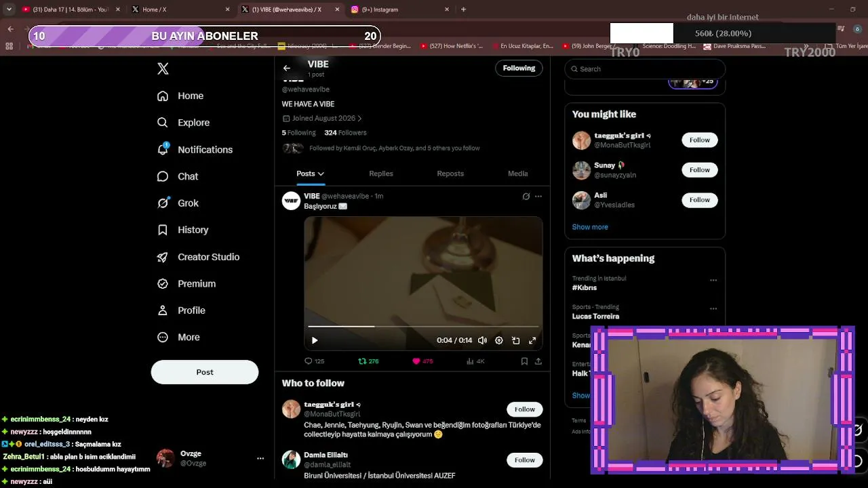Open Explore via magnifier icon
Image resolution: width=868 pixels, height=488 pixels.
(163, 123)
